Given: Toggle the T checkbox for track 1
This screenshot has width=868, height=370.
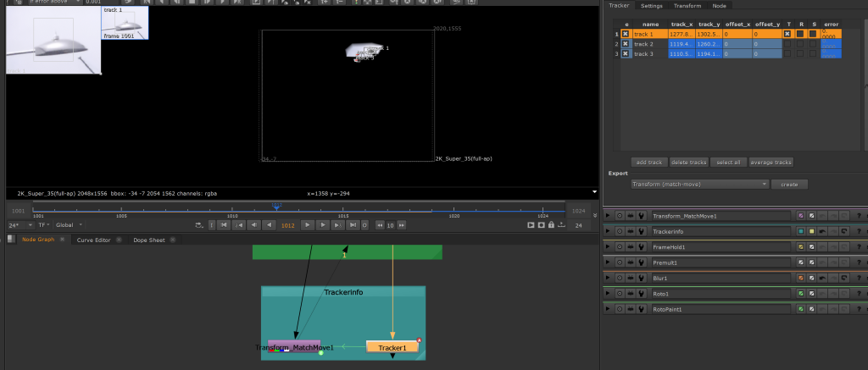Looking at the screenshot, I should [787, 34].
